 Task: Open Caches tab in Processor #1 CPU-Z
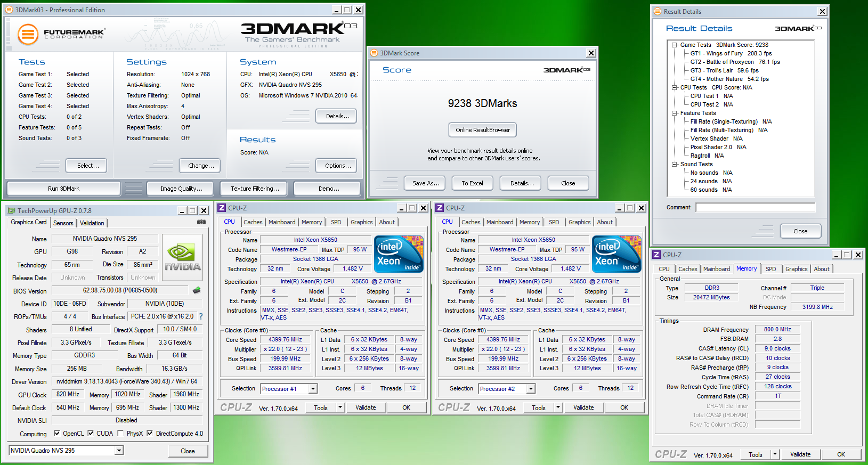(253, 222)
